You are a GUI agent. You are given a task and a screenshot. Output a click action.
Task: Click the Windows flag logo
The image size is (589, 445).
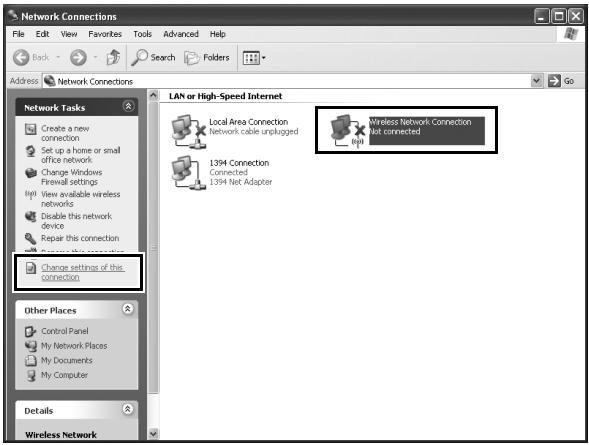[571, 34]
